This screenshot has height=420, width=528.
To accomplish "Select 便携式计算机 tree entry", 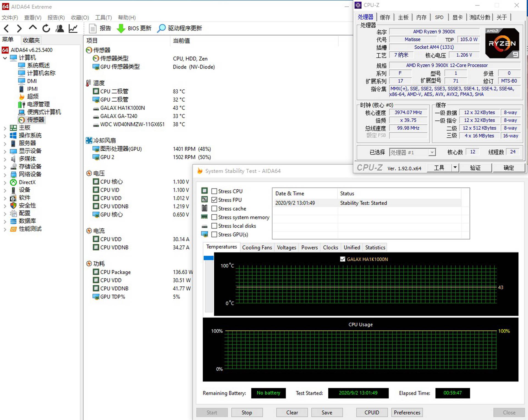I will click(40, 112).
